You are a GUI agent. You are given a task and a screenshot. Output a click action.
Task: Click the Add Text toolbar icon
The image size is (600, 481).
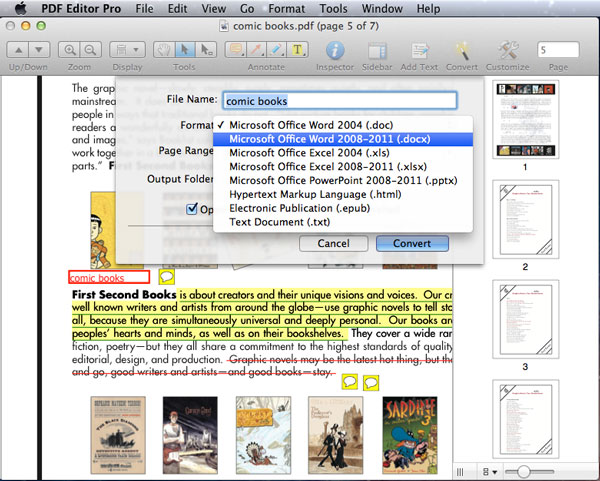420,51
